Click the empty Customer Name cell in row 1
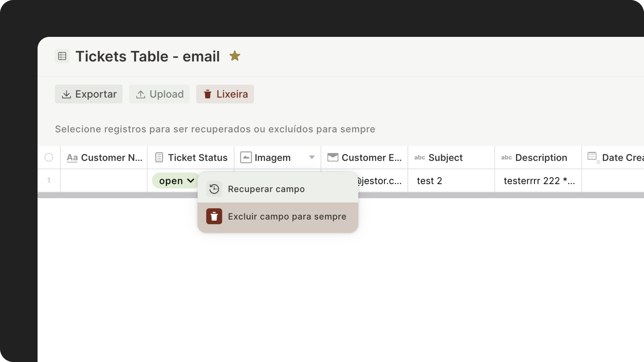Viewport: 644px width, 362px height. click(x=104, y=181)
